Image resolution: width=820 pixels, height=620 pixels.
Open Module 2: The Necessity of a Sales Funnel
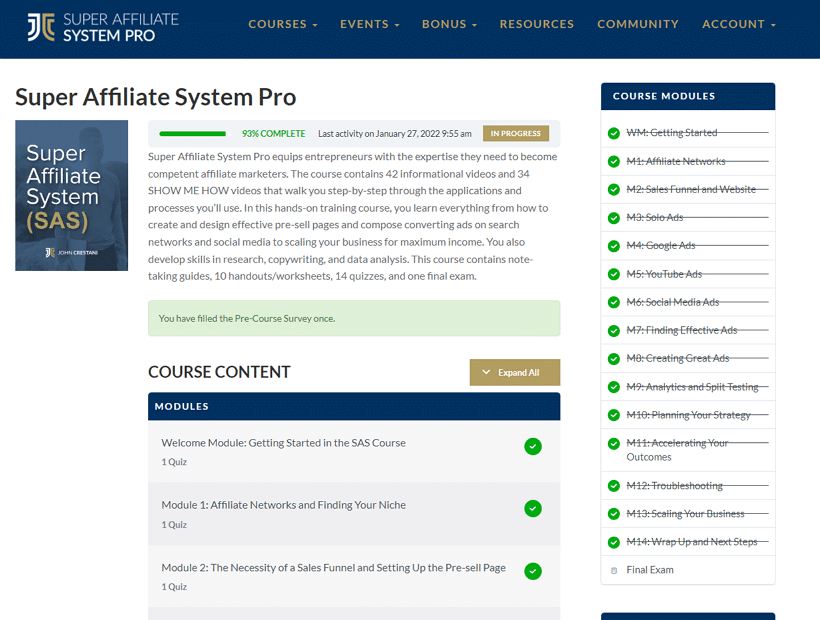(334, 568)
